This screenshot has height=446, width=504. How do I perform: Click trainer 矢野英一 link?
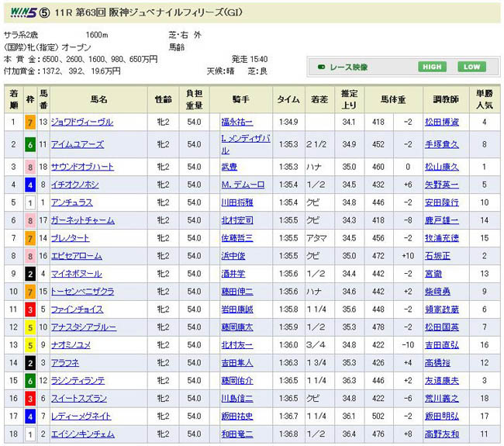443,185
